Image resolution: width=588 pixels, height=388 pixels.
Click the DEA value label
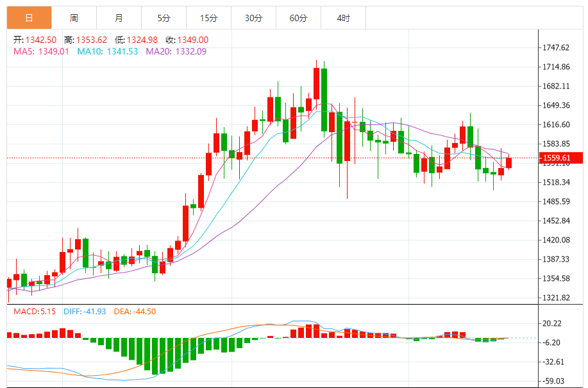(x=135, y=312)
